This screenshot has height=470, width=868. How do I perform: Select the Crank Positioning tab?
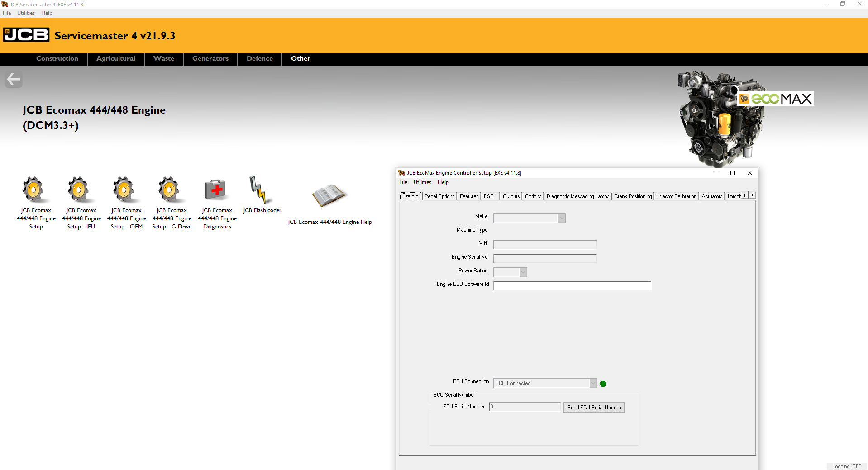[633, 196]
